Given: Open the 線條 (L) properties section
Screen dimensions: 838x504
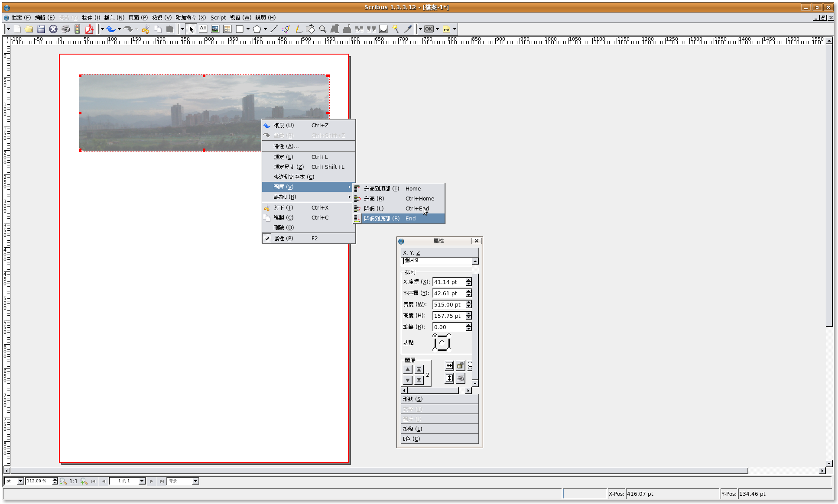Looking at the screenshot, I should [439, 429].
